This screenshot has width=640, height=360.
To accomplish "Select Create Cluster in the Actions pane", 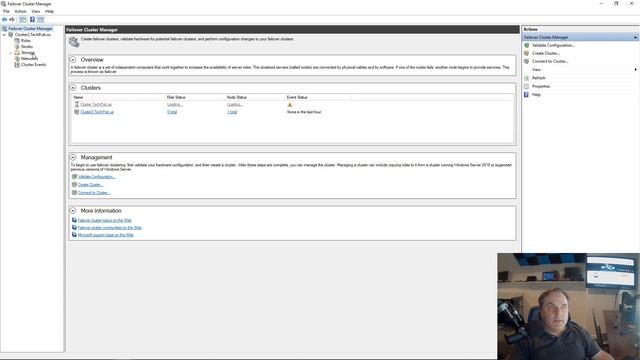I will pos(546,53).
